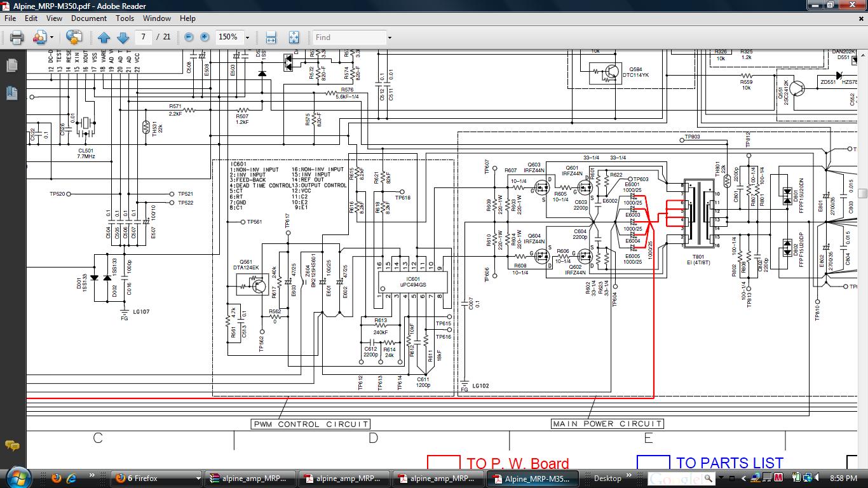The image size is (868, 488).
Task: Expand the Find options dropdown arrow
Action: [390, 37]
